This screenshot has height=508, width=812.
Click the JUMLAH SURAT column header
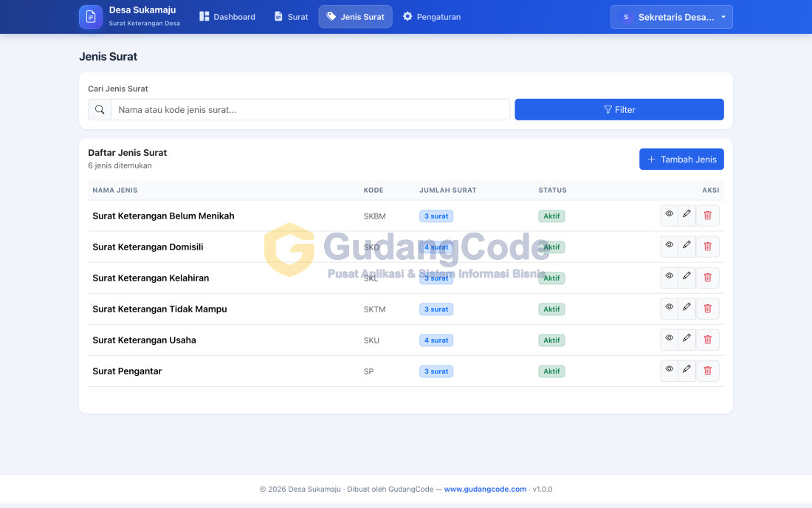pyautogui.click(x=448, y=190)
